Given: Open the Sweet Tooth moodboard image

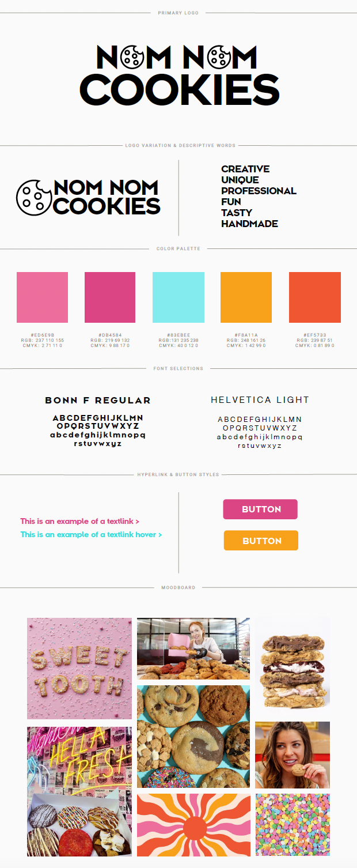Looking at the screenshot, I should 79,669.
